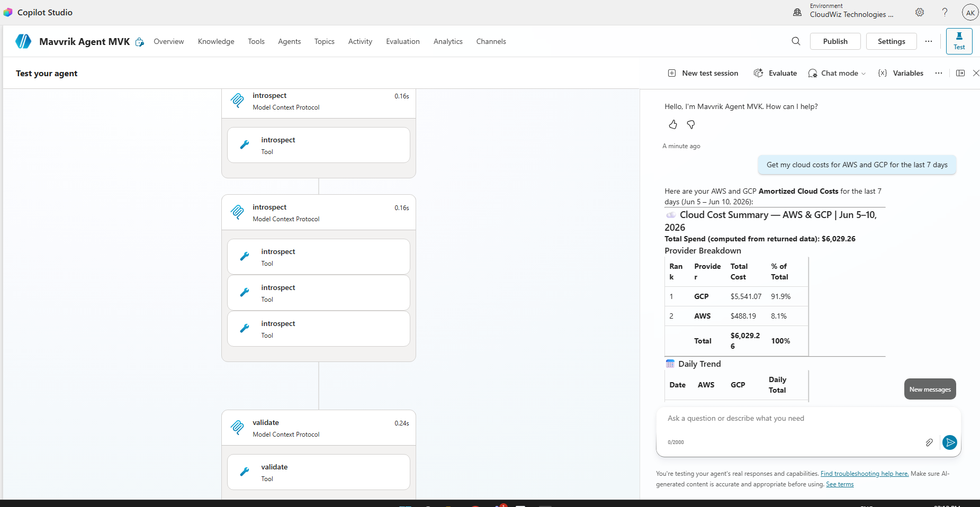
Task: Click the Publish button
Action: click(835, 41)
